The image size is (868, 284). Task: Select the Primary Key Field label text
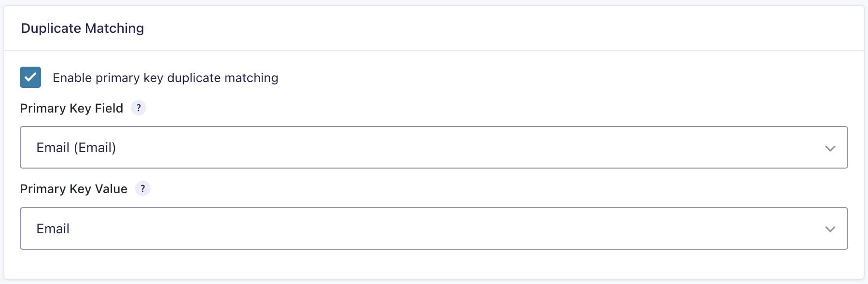coord(71,108)
